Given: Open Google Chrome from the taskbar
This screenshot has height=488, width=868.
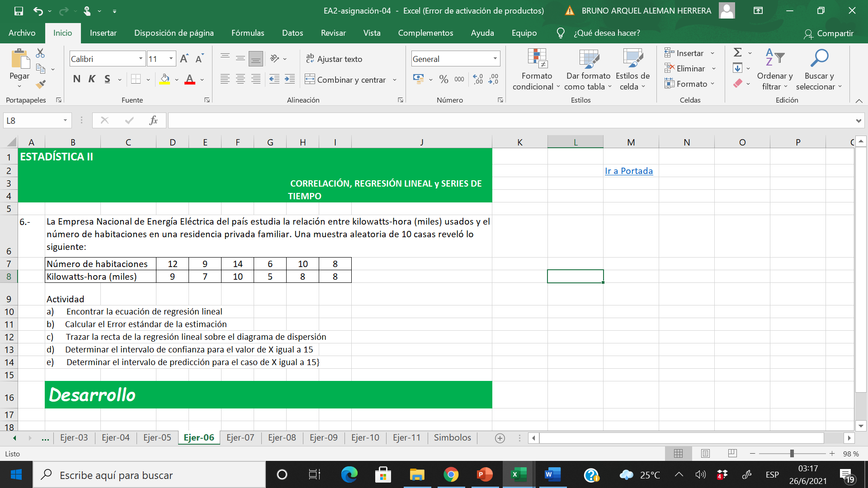Looking at the screenshot, I should tap(451, 474).
